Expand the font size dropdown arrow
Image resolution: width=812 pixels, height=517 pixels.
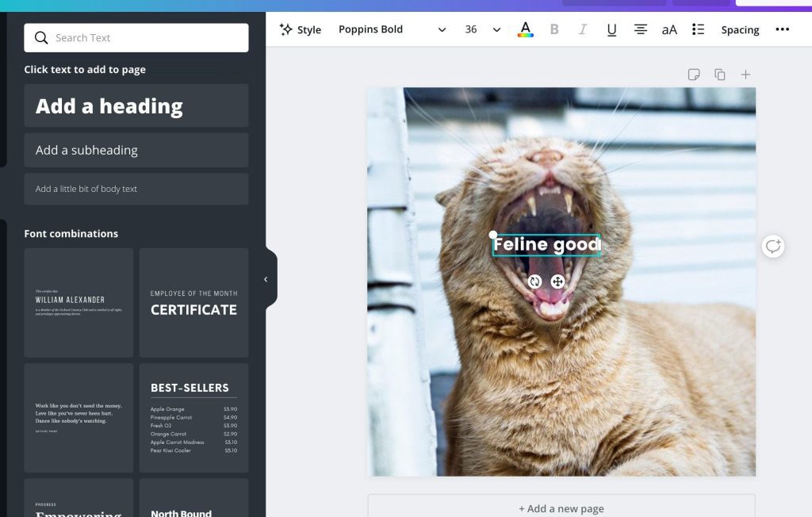pos(496,29)
